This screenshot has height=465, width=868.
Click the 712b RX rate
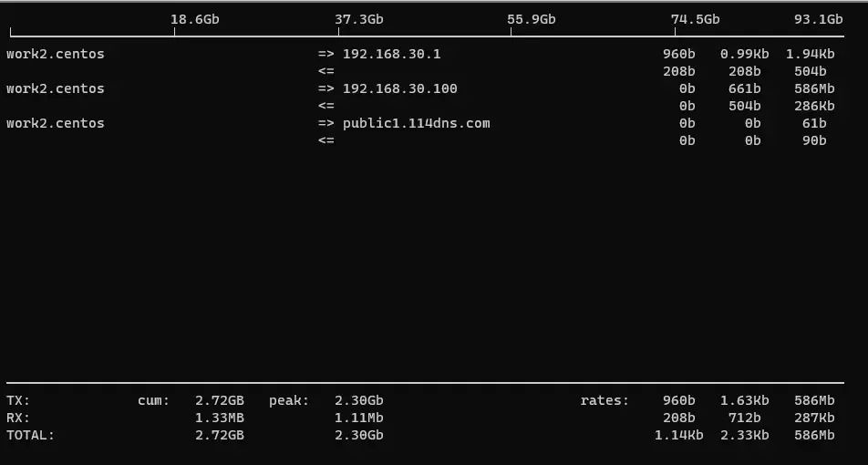[x=745, y=418]
